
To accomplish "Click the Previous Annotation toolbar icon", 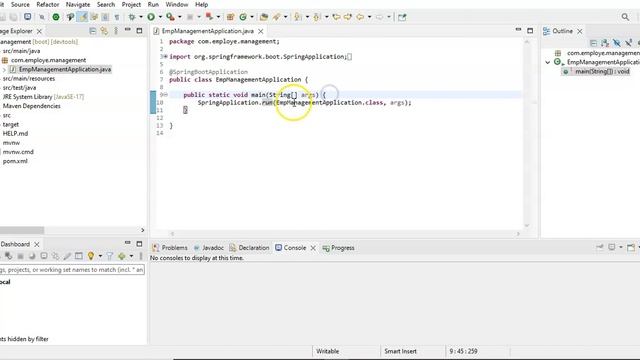I will pyautogui.click(x=317, y=17).
